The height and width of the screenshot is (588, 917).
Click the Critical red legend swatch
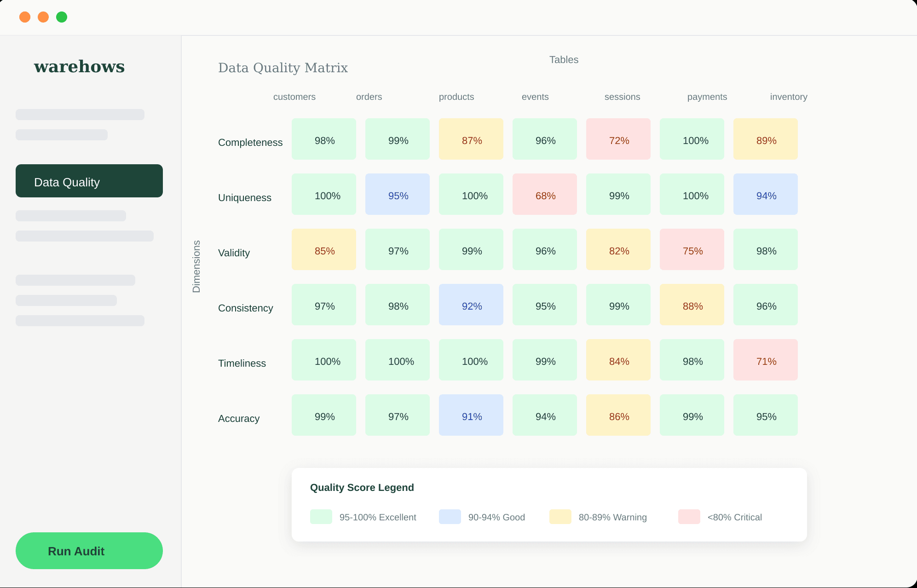point(689,517)
